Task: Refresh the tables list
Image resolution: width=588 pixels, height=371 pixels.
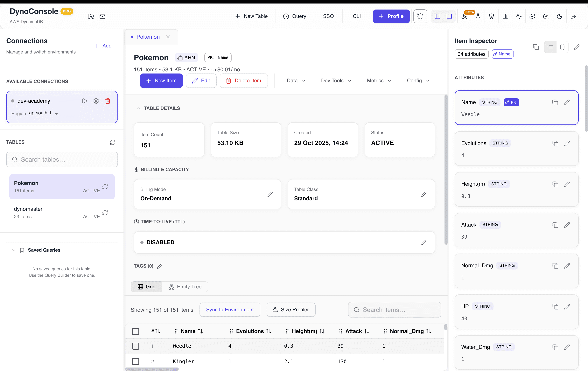Action: [113, 142]
